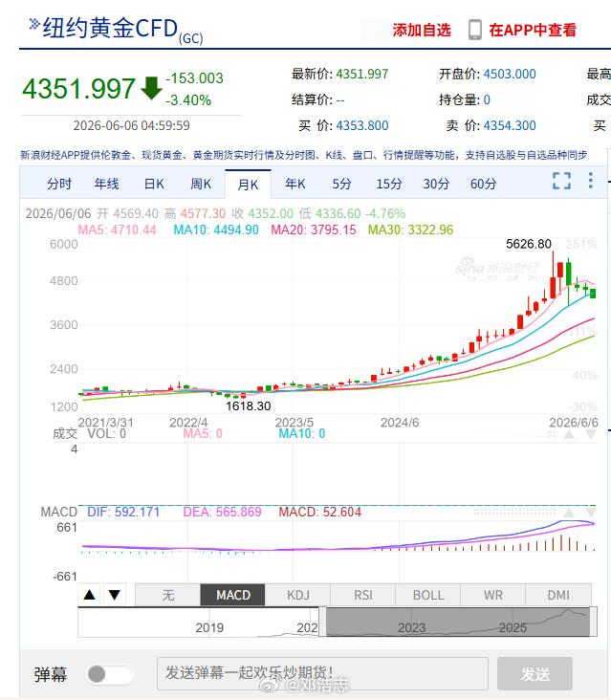Switch to the 日K tab
611x700 pixels.
click(154, 184)
